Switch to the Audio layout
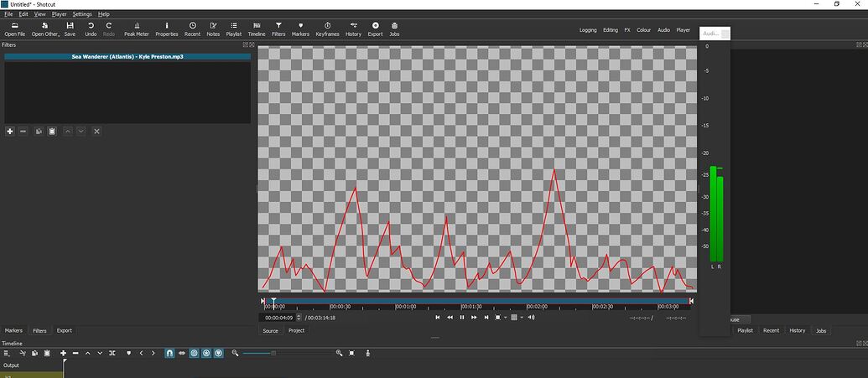 [x=663, y=30]
